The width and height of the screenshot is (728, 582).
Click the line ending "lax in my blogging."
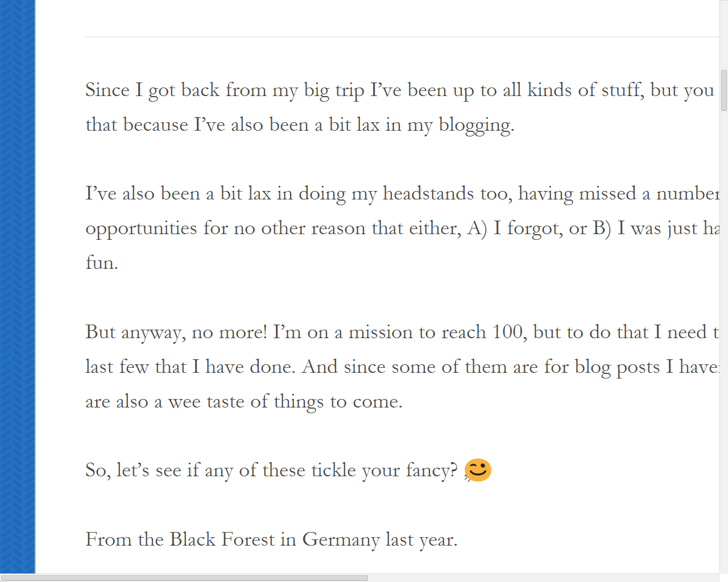pyautogui.click(x=300, y=125)
